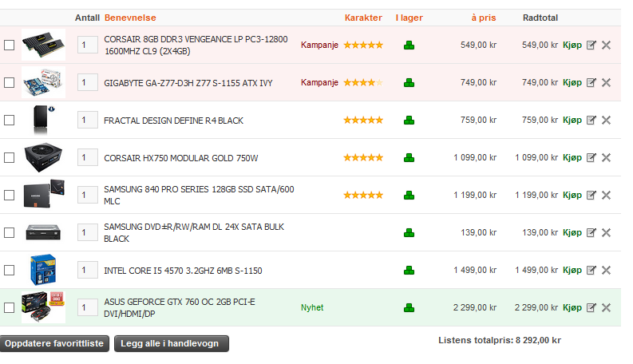Select the ASUS GEFORCE GTX 760 checkbox
Image resolution: width=633 pixels, height=364 pixels.
pyautogui.click(x=10, y=307)
